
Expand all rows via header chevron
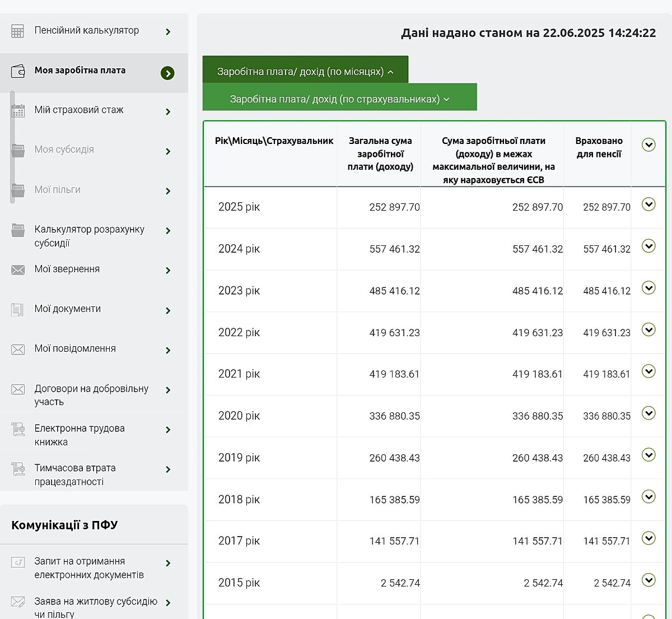point(648,145)
